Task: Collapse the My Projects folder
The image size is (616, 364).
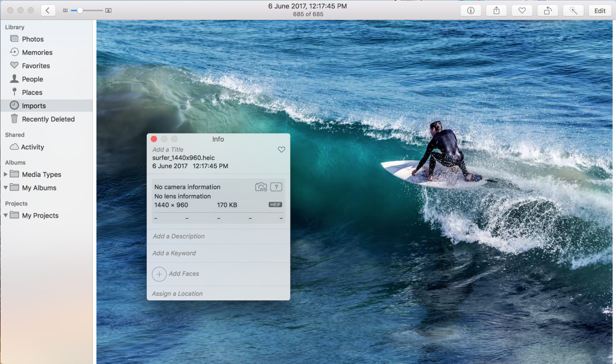Action: coord(6,216)
